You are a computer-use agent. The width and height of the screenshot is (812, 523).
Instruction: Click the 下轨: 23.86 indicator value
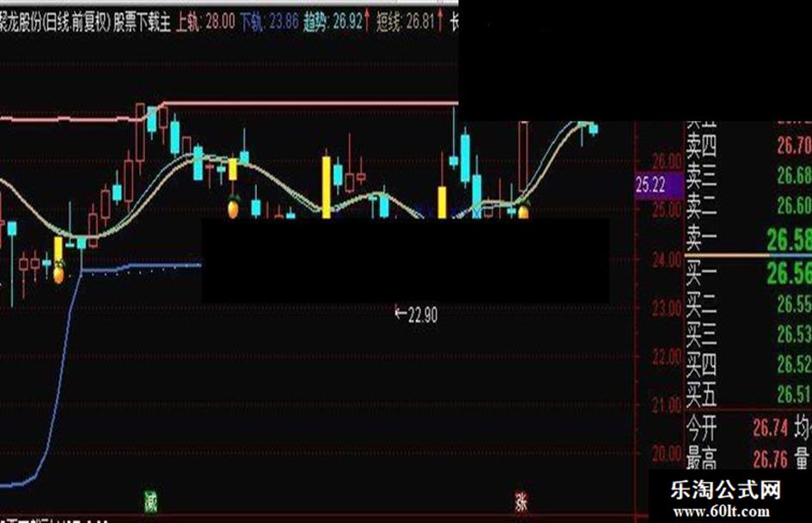pyautogui.click(x=269, y=22)
